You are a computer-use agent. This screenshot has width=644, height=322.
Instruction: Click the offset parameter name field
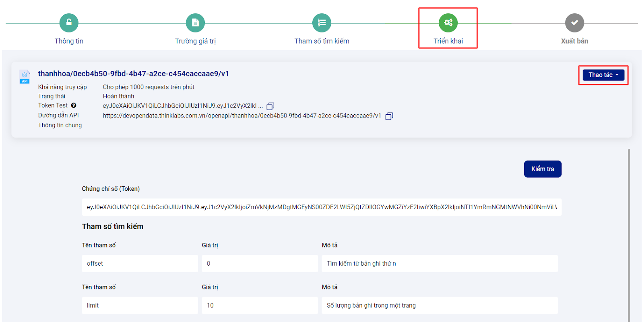coord(140,264)
